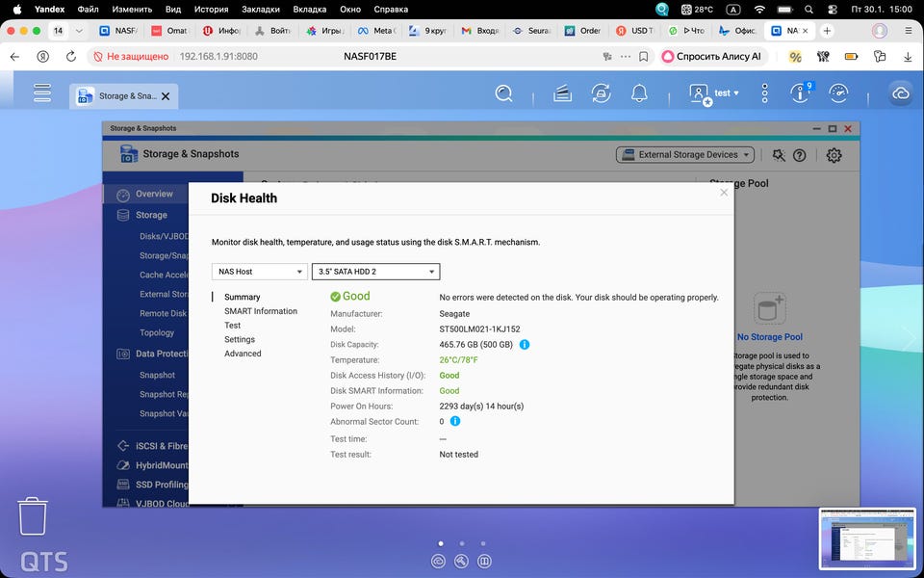The width and height of the screenshot is (924, 578).
Task: Select the Advanced section
Action: (243, 354)
